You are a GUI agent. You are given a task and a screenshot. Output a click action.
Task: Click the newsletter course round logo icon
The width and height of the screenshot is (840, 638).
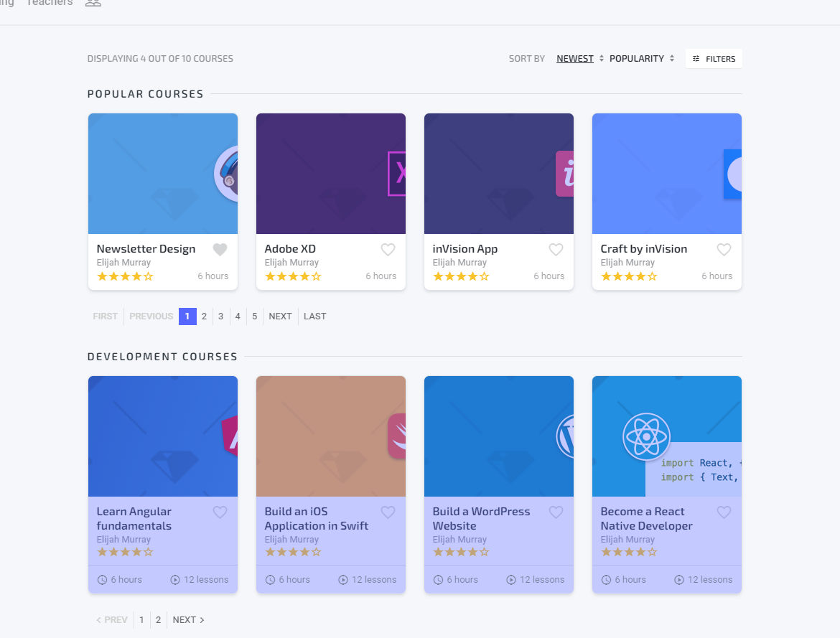225,174
